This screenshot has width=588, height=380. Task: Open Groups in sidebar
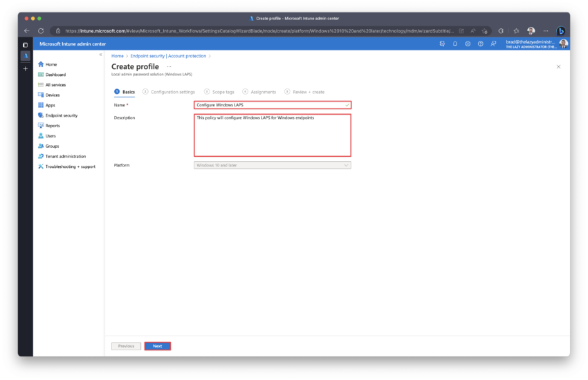point(48,146)
